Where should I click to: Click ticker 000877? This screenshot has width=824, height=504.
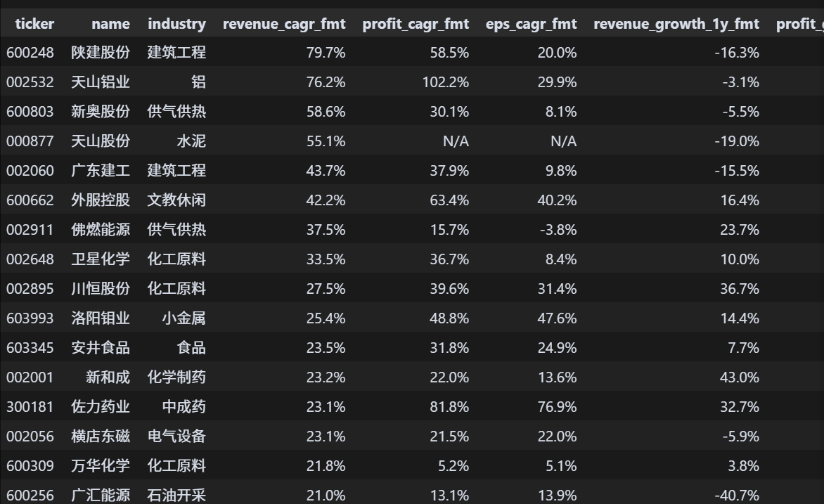(30, 141)
